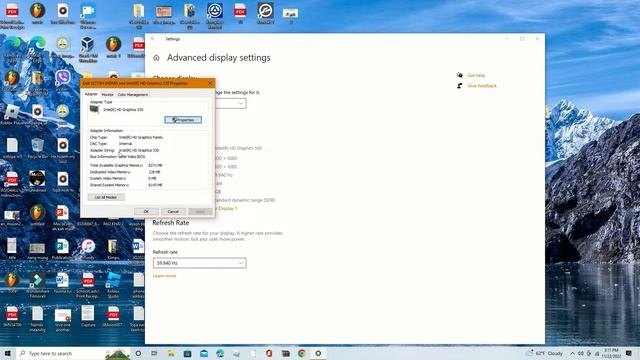Click the 'Standard dynamic range (SDR)' value

pos(245,200)
